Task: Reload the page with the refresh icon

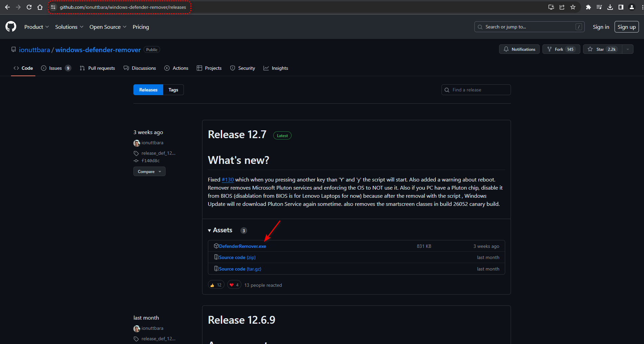Action: [29, 7]
